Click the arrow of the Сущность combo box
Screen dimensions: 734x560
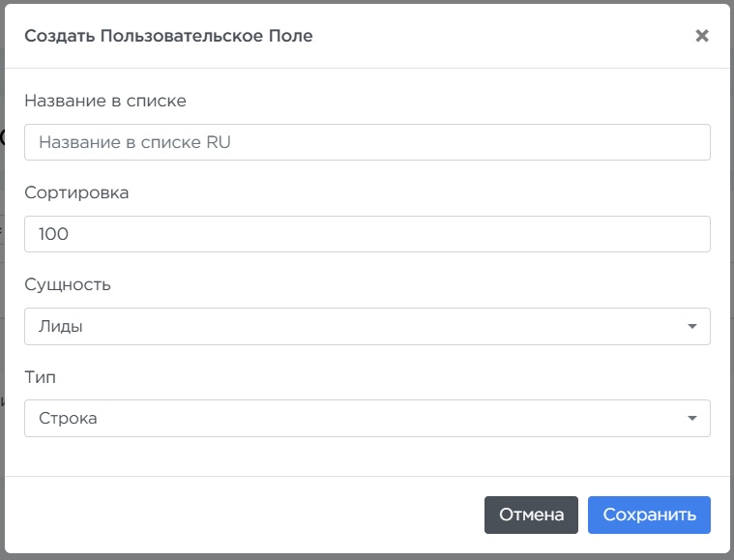(691, 327)
